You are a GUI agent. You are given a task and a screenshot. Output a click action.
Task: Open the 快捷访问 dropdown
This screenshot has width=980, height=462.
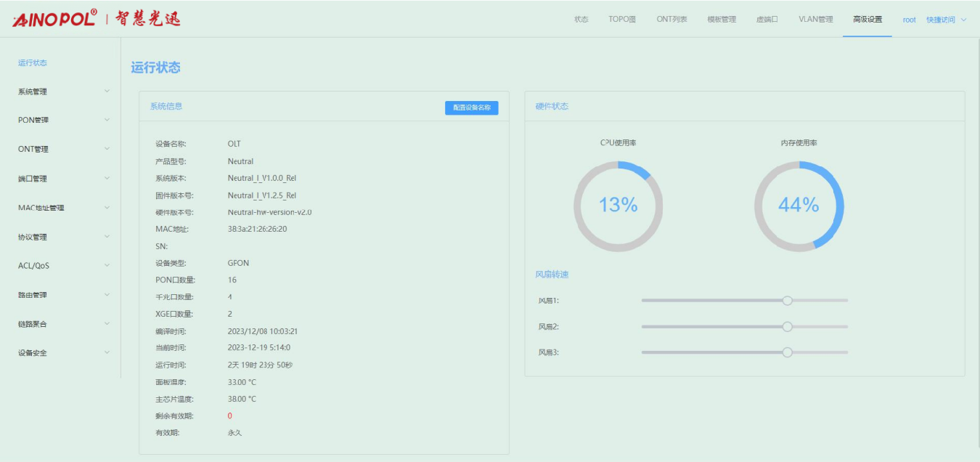tap(946, 20)
